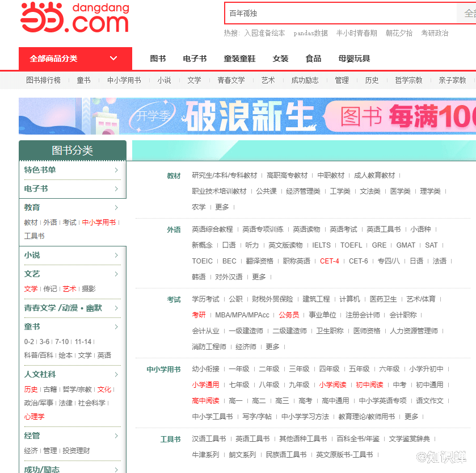
Task: Click the search box containing 百年孤独
Action: [340, 13]
